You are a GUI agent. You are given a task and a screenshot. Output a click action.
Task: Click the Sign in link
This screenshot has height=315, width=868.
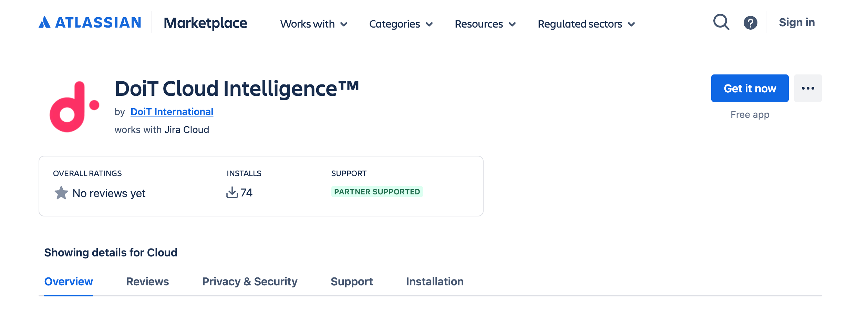click(797, 22)
